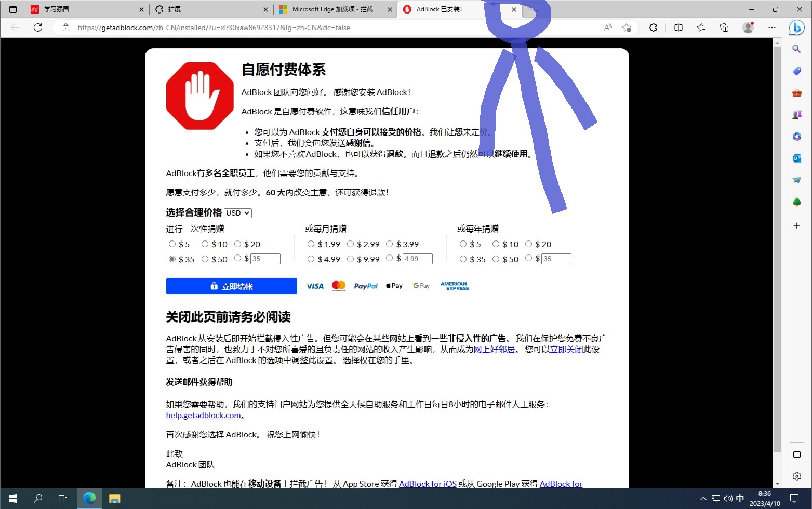This screenshot has height=509, width=812.
Task: Open sidebar Outlook icon
Action: click(x=796, y=158)
